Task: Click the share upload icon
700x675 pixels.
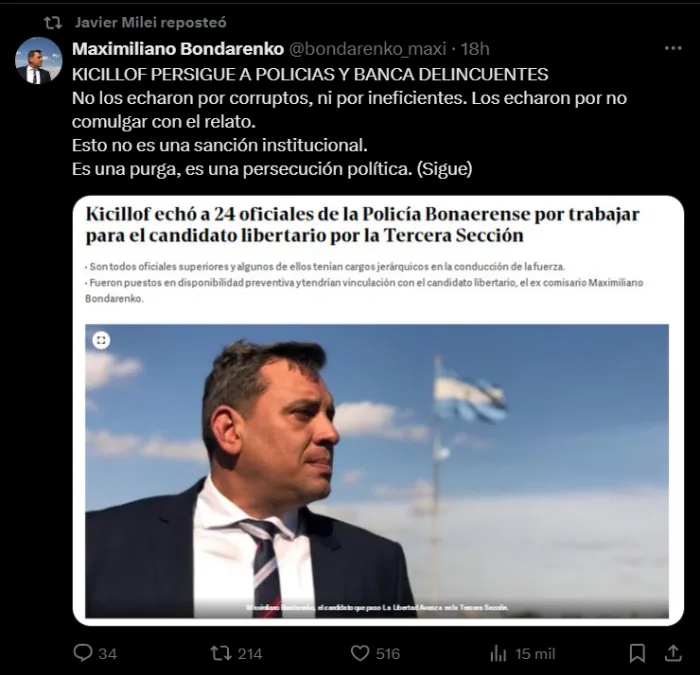Action: click(673, 653)
